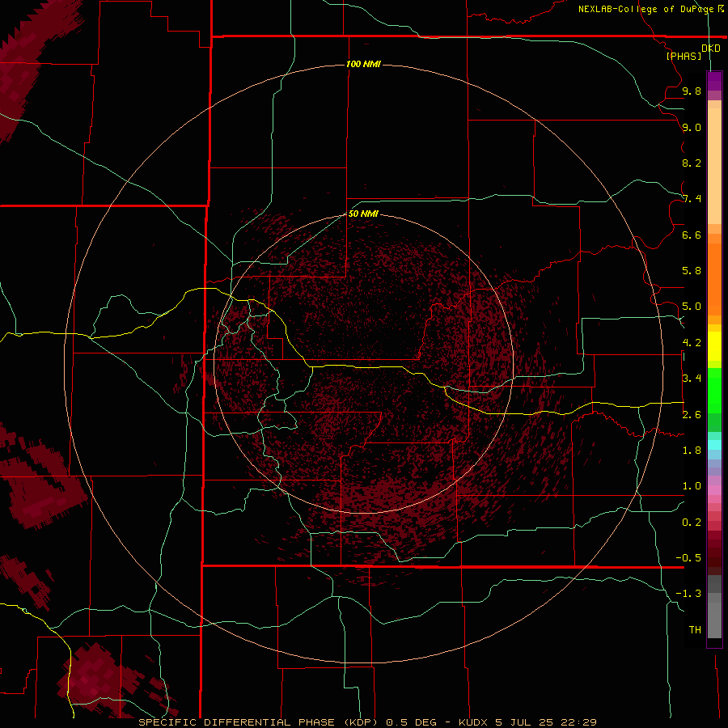Click the 7.4 value on the color scale
Screen dimensions: 728x728
point(692,199)
